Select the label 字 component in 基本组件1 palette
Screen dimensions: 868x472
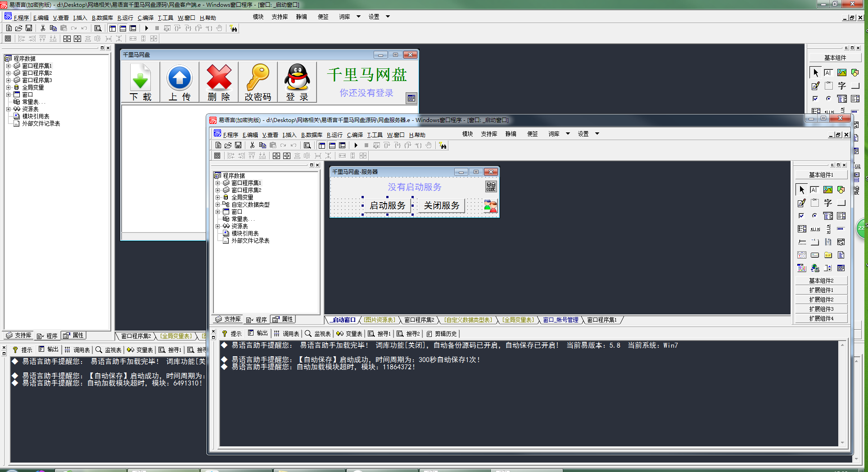tap(827, 203)
